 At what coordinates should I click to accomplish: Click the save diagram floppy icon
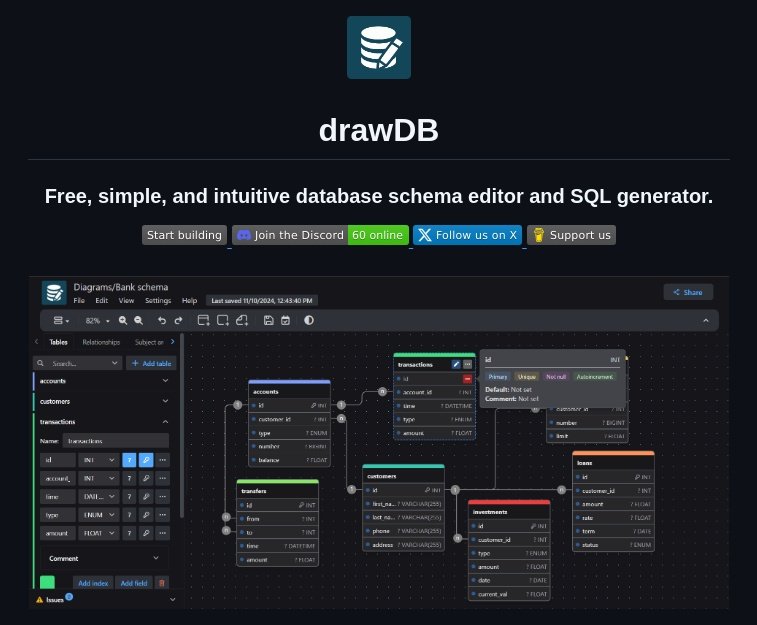[x=269, y=320]
